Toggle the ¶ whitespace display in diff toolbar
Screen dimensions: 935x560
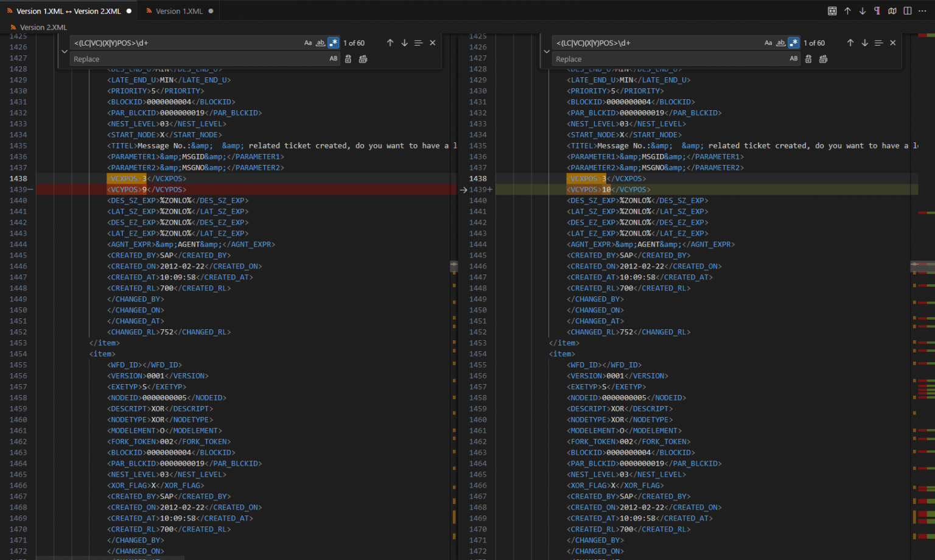[x=877, y=10]
